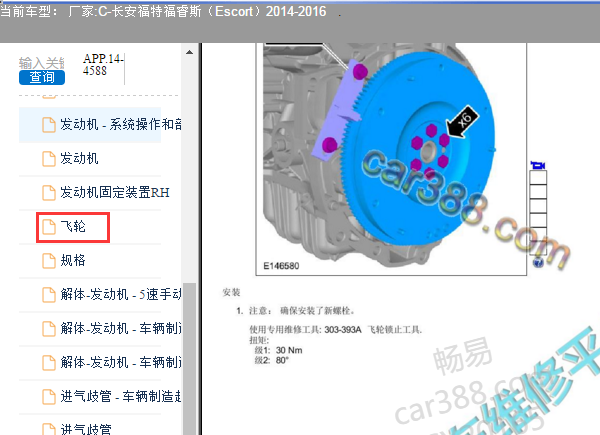
Task: Click the 安装 section heading
Action: tap(231, 293)
